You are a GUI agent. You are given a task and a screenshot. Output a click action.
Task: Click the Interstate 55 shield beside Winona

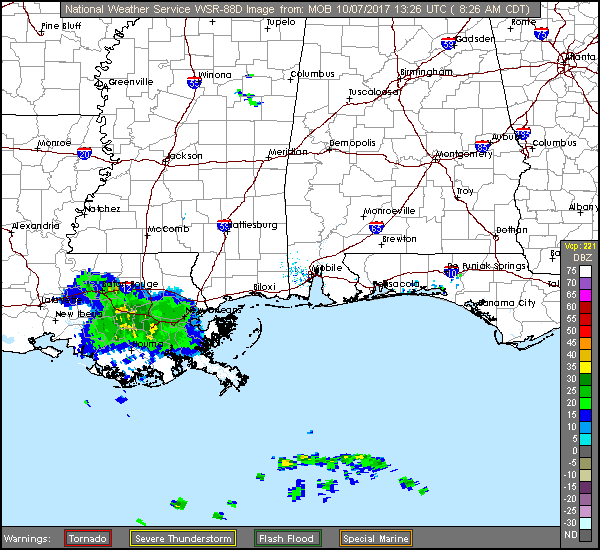[x=194, y=82]
